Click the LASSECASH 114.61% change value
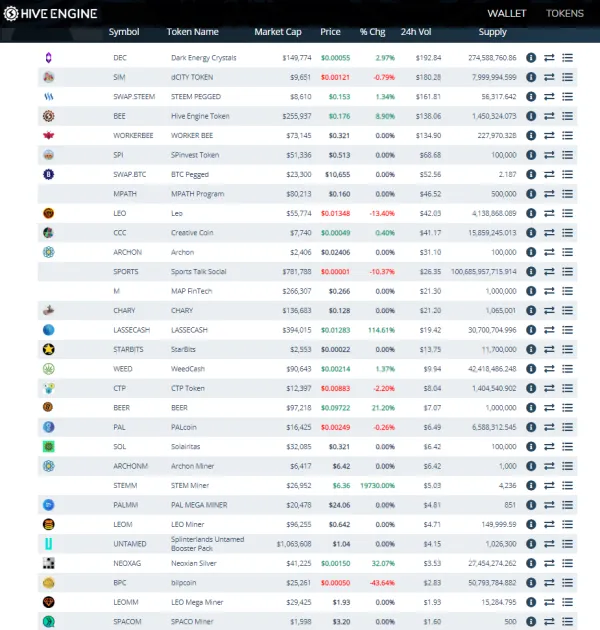 click(x=381, y=330)
